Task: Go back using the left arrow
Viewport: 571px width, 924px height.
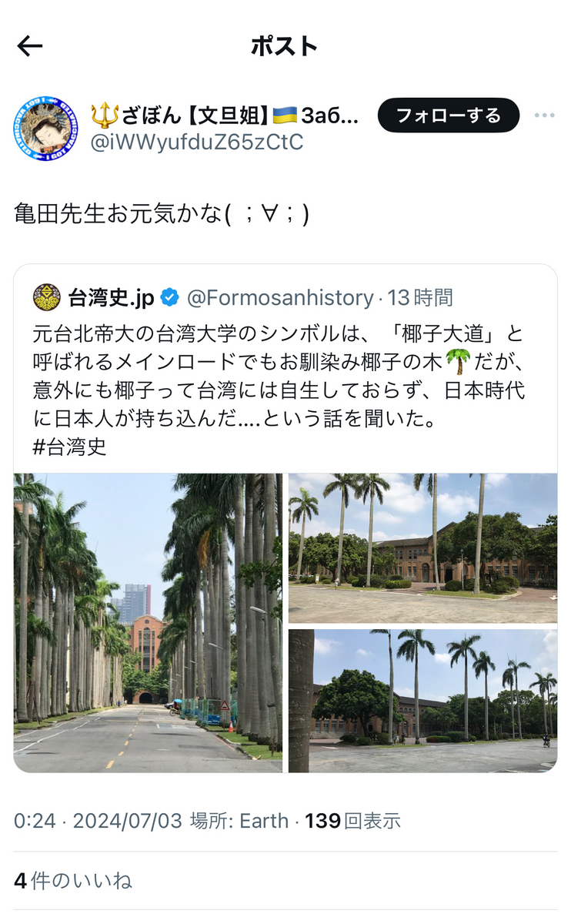Action: click(x=30, y=46)
